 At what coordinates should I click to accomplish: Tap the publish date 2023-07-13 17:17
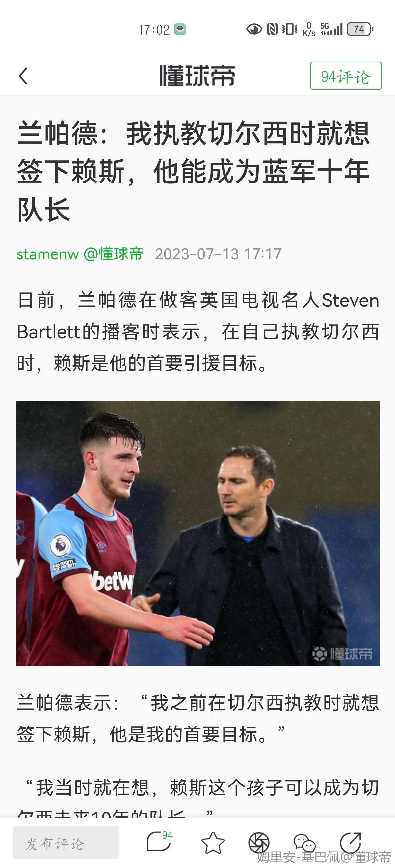pyautogui.click(x=218, y=254)
